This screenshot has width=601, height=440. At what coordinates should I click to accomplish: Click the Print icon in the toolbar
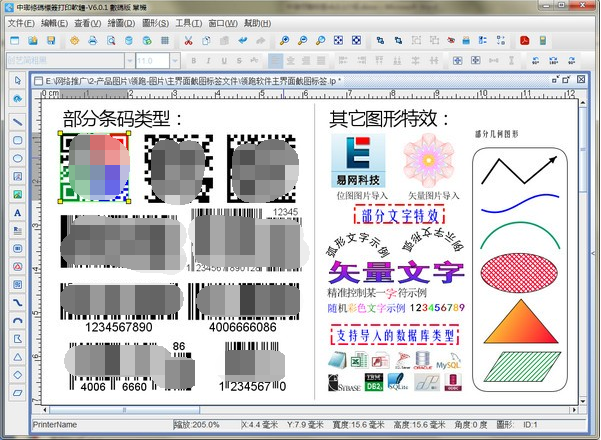[93, 41]
